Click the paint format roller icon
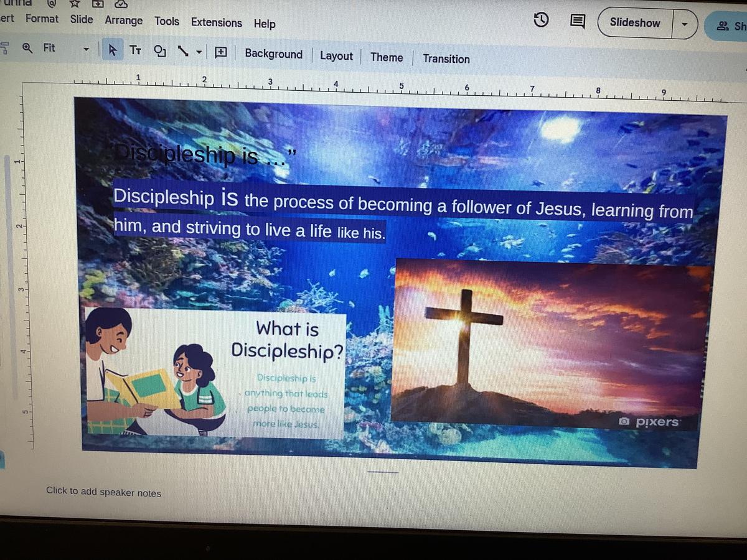The image size is (747, 560). pyautogui.click(x=4, y=47)
